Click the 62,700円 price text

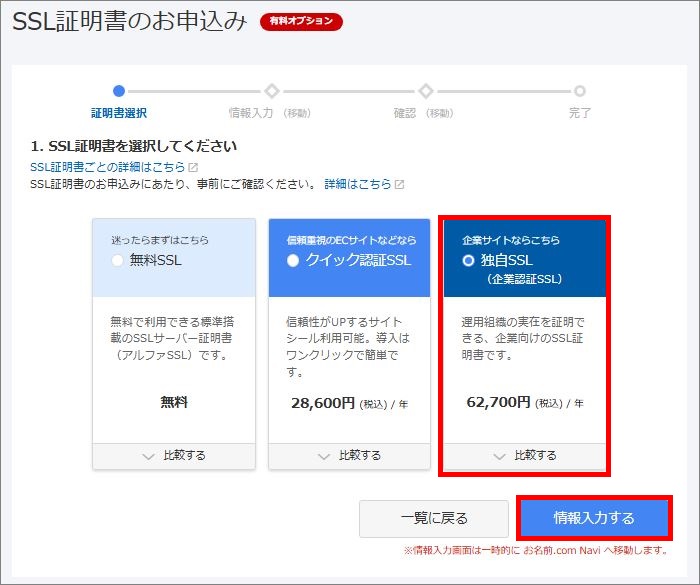tap(498, 402)
